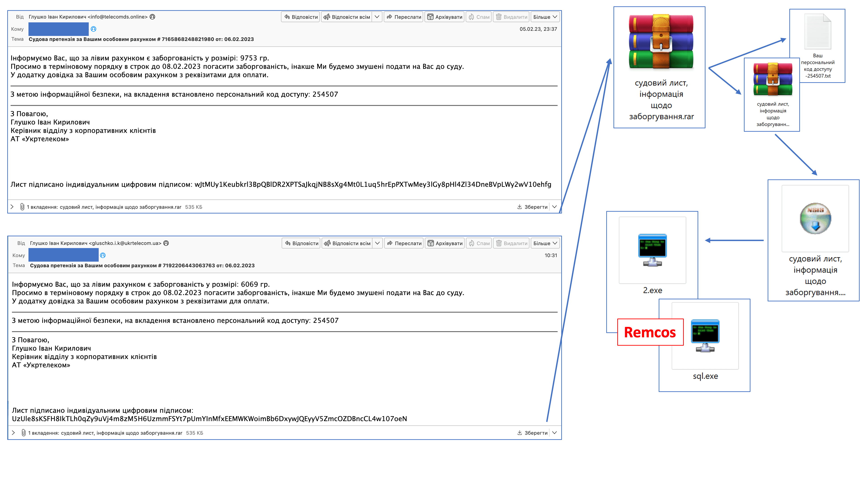Open the 254507.txt access code file icon
The width and height of the screenshot is (868, 488).
817,32
